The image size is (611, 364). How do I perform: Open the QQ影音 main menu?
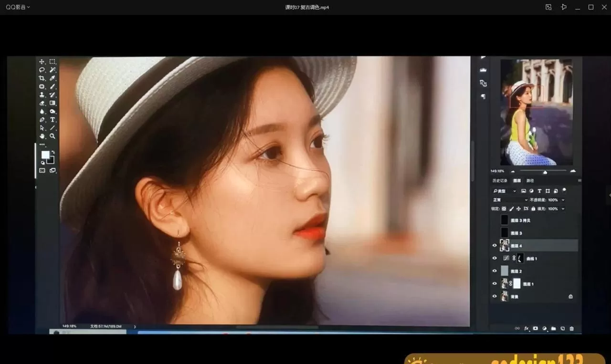[18, 7]
